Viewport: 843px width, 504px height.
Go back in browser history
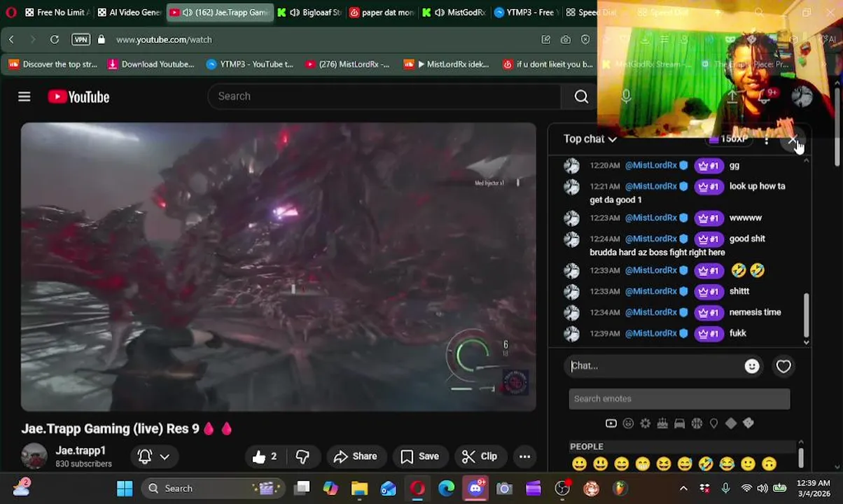(11, 40)
